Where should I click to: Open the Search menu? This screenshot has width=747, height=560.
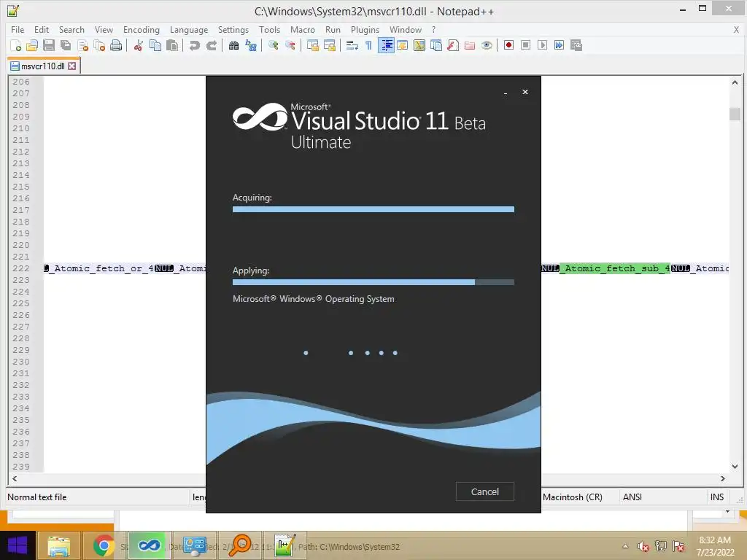point(71,29)
